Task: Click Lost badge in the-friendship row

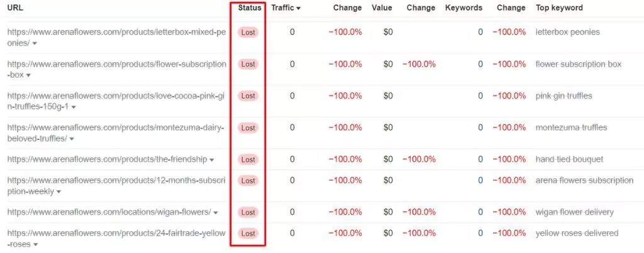Action: tap(248, 159)
